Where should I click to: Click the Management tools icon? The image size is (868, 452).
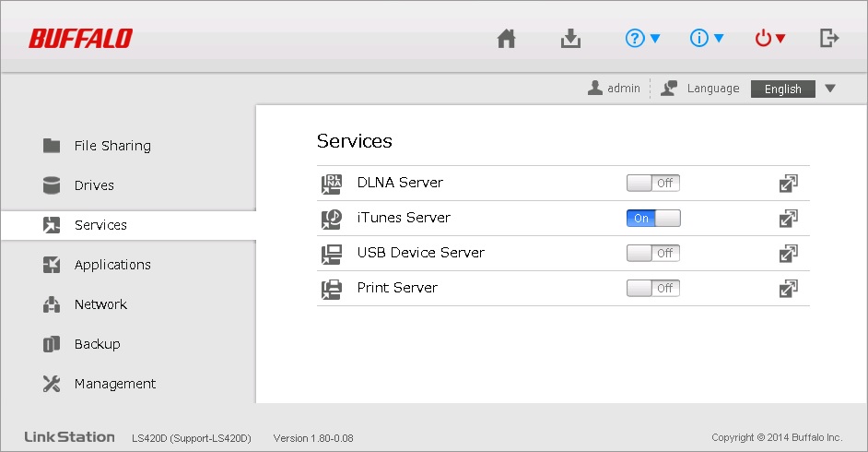[x=52, y=384]
